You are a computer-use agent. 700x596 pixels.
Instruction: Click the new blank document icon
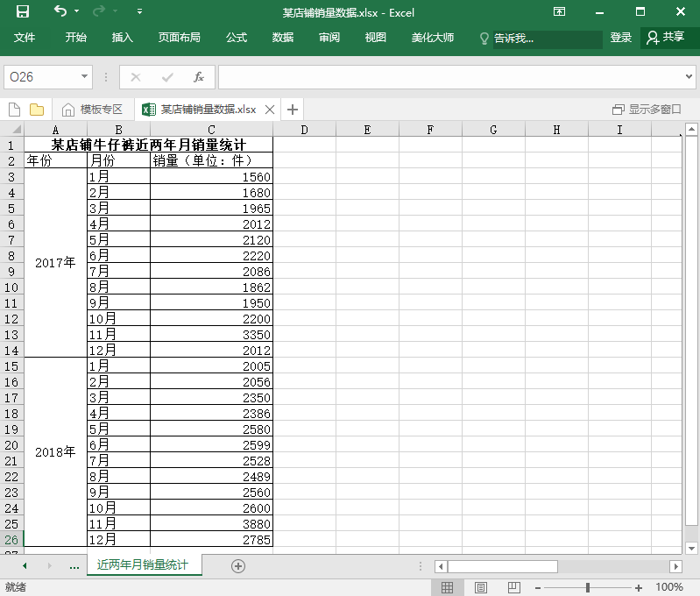(14, 110)
